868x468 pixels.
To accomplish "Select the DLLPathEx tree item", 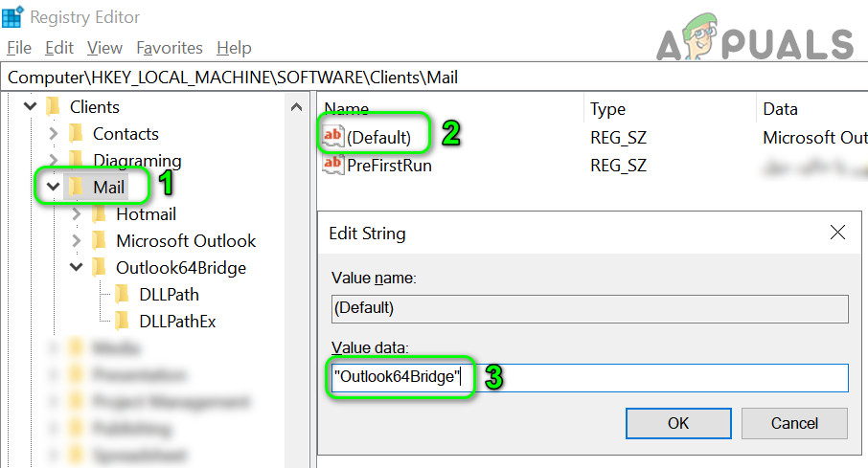I will pyautogui.click(x=177, y=322).
